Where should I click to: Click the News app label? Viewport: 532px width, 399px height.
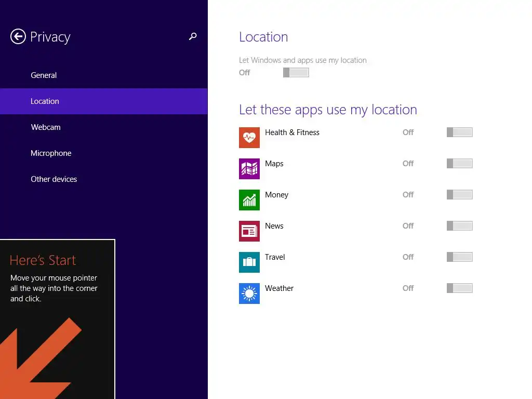[274, 226]
